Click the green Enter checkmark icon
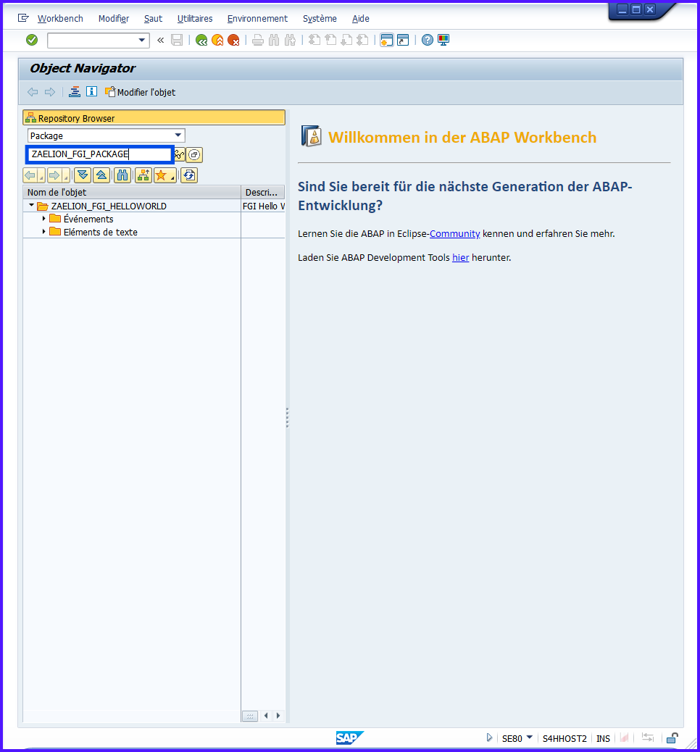Screen dimensions: 700x752 pyautogui.click(x=32, y=40)
